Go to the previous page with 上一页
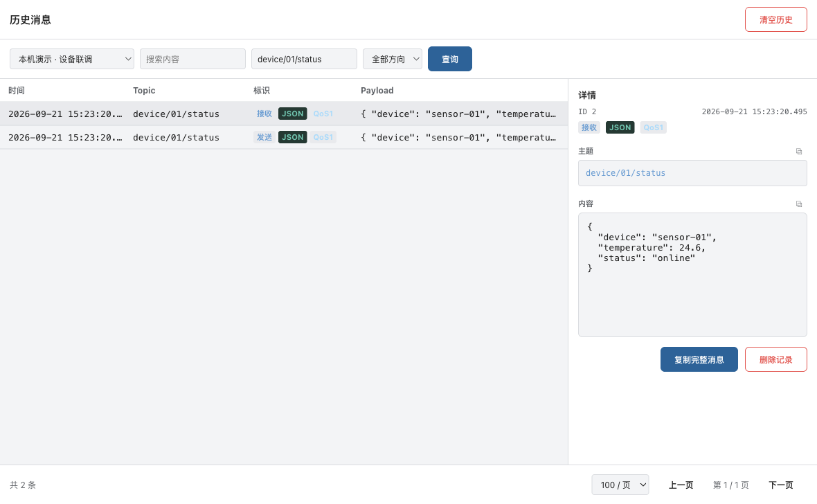This screenshot has height=504, width=817. tap(681, 485)
